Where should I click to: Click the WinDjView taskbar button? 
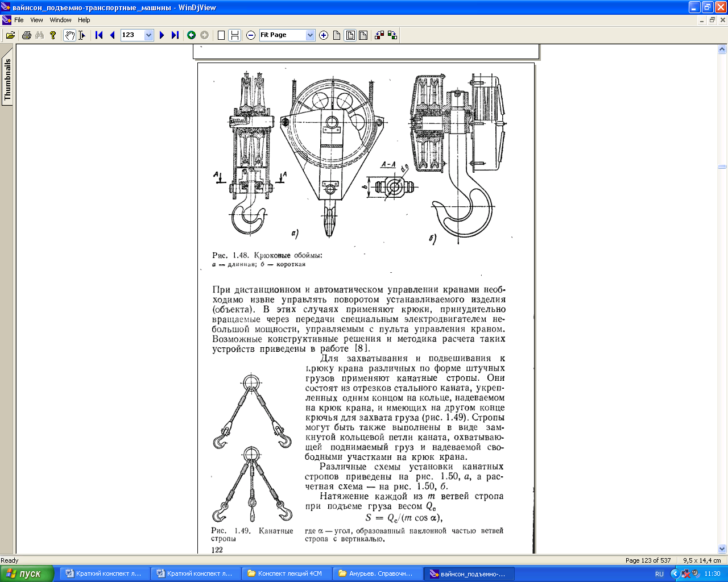click(x=469, y=573)
